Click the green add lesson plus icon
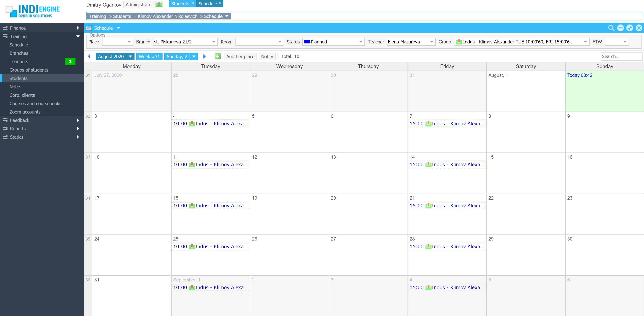This screenshot has height=316, width=644. pyautogui.click(x=218, y=57)
